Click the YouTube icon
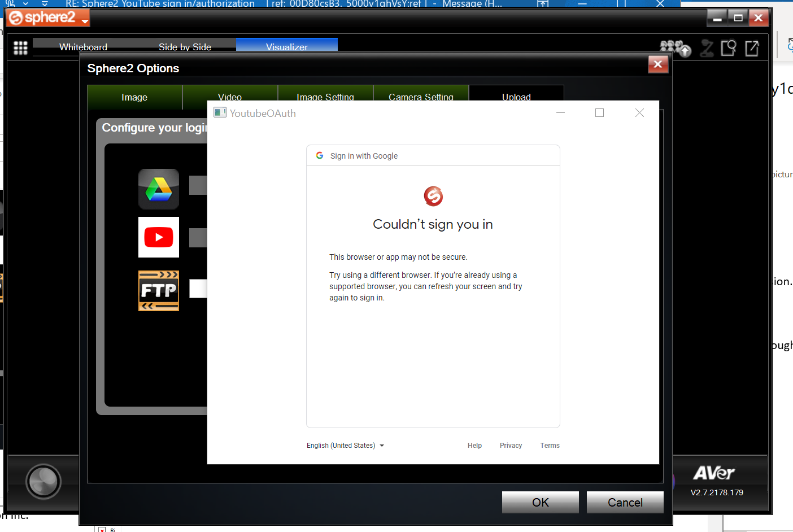Image resolution: width=793 pixels, height=532 pixels. click(159, 237)
